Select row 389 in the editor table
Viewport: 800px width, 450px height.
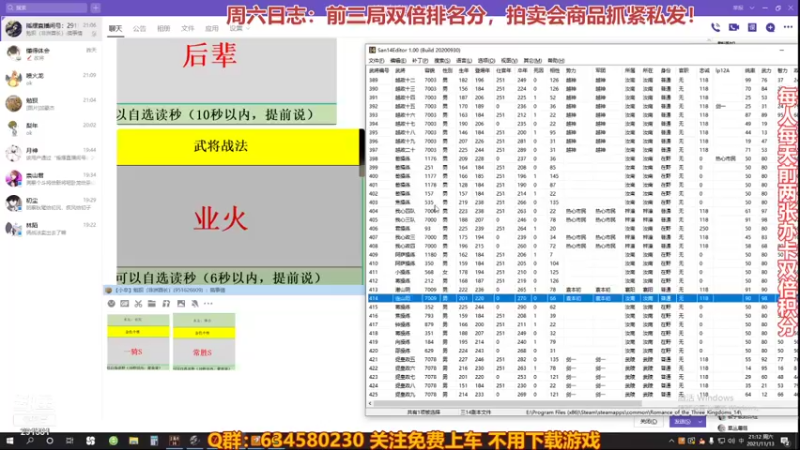pos(581,80)
